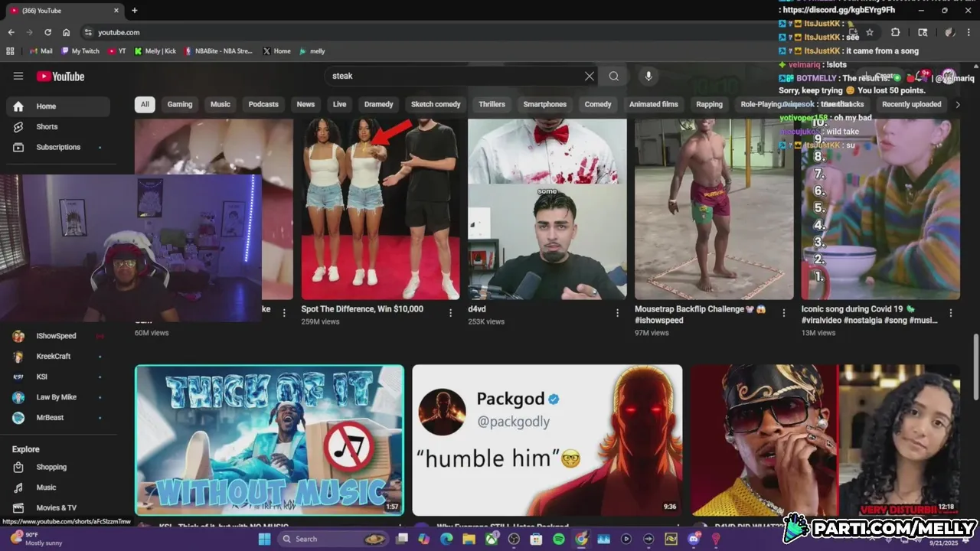Open the YouTube hamburger guide menu

18,76
